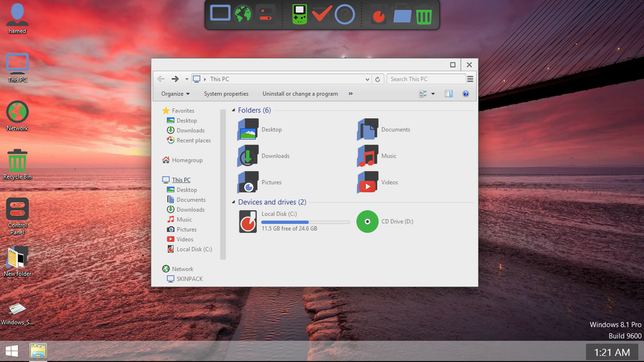The height and width of the screenshot is (362, 644).
Task: Open Documents under This PC
Action: point(186,199)
